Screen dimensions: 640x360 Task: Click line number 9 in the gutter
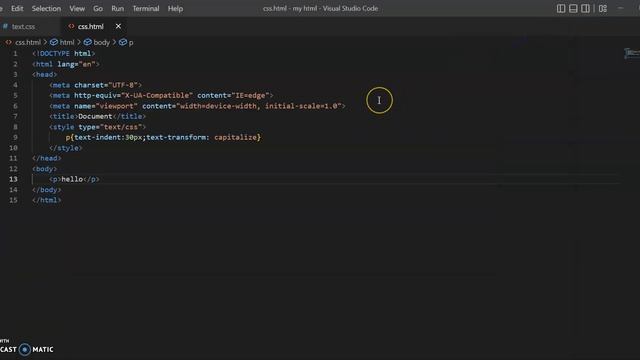pos(16,138)
